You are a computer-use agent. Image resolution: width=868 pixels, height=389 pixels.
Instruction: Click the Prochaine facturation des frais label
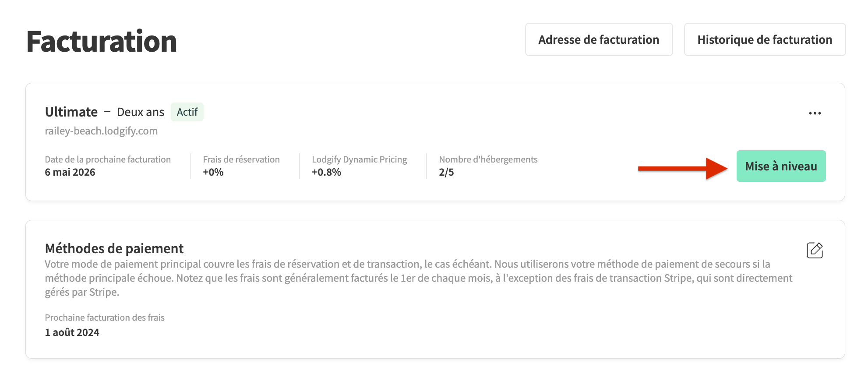(x=105, y=318)
